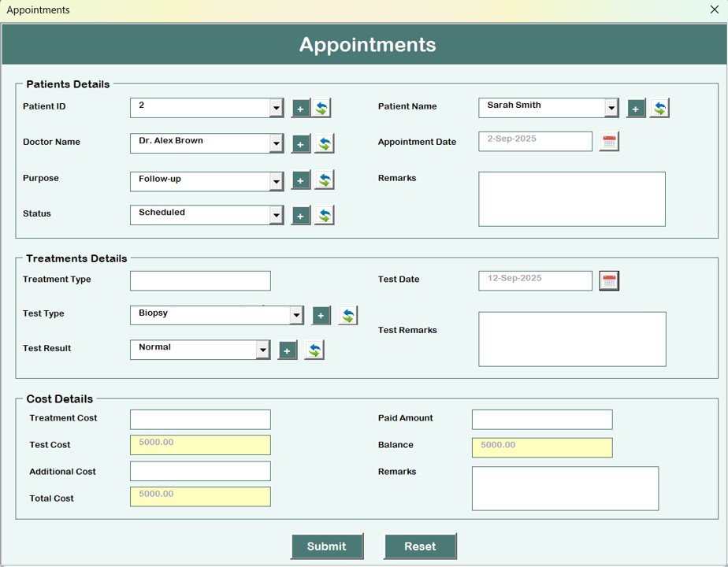This screenshot has width=728, height=567.
Task: Close the Appointments window
Action: pos(715,9)
